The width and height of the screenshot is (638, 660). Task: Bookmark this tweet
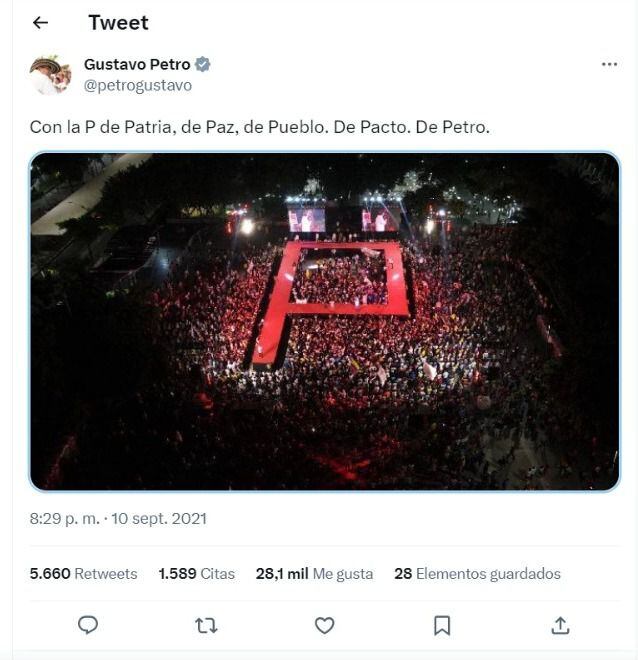pyautogui.click(x=442, y=625)
